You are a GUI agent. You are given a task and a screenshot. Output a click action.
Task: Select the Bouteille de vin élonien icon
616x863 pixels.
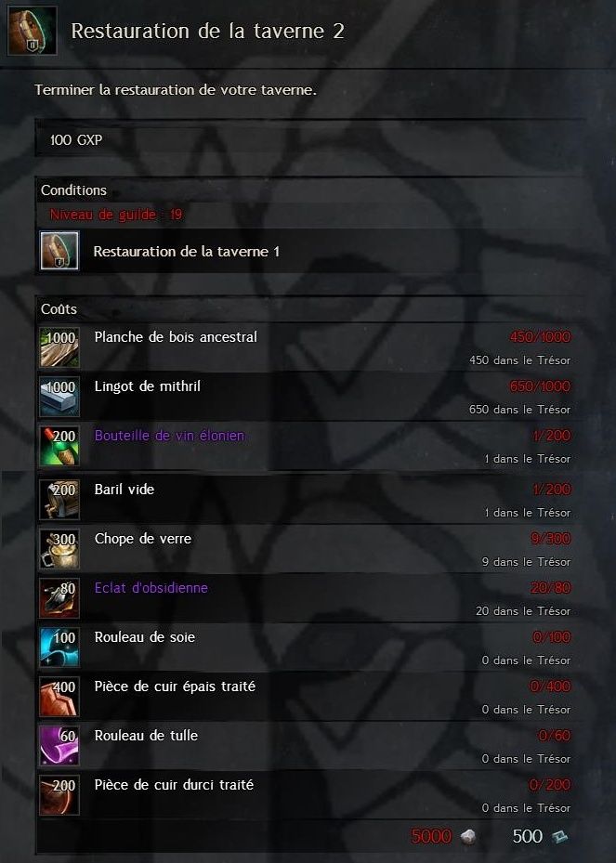(59, 446)
